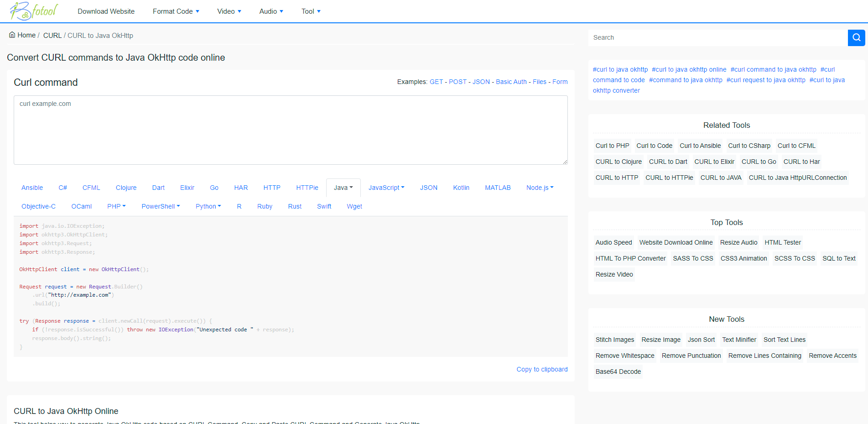This screenshot has width=868, height=424.
Task: Open the Resize Video tool
Action: (614, 274)
